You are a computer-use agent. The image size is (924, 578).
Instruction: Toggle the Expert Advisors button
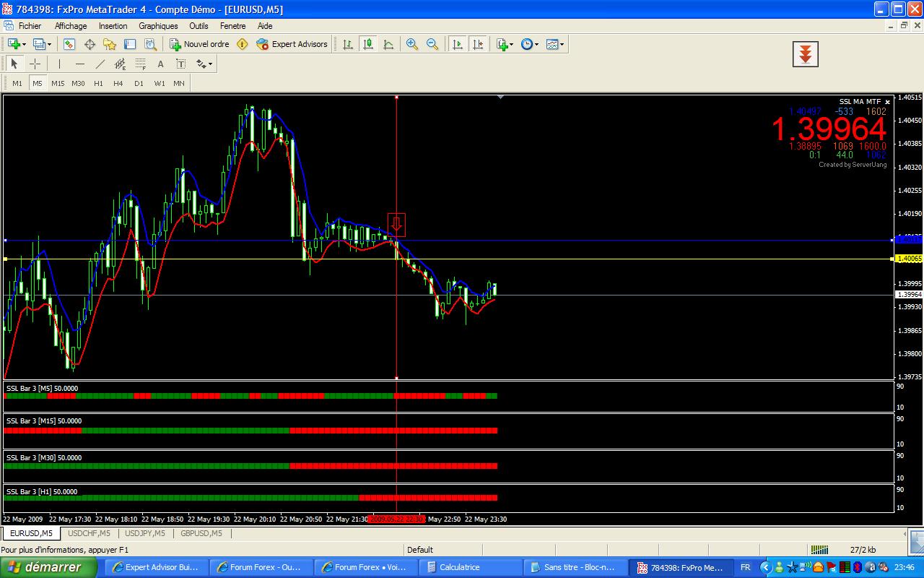pos(292,44)
